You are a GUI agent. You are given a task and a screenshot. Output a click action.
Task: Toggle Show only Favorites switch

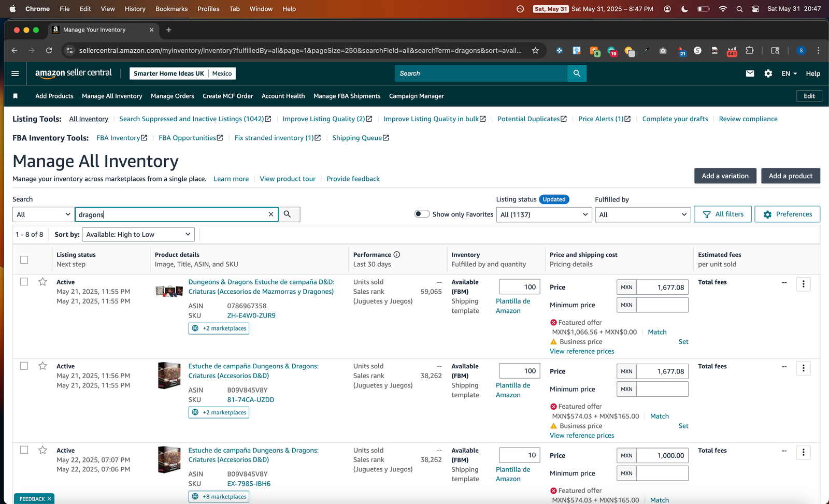click(422, 214)
